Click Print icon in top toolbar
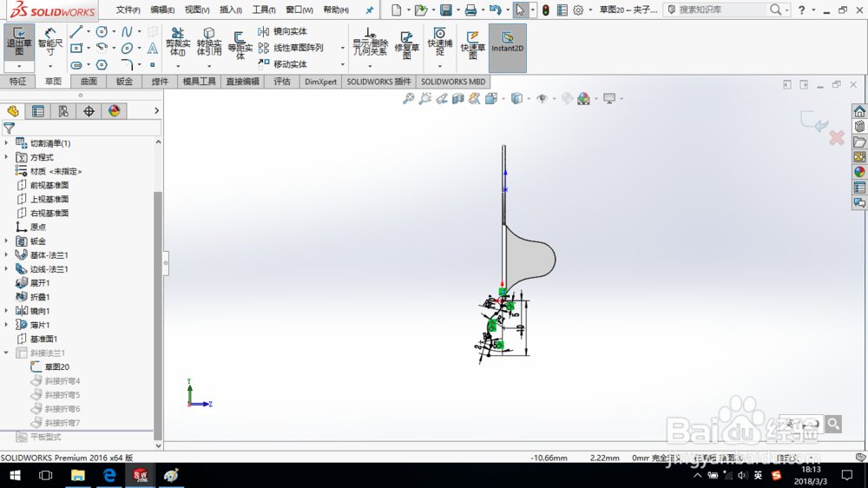This screenshot has width=868, height=488. tap(470, 10)
